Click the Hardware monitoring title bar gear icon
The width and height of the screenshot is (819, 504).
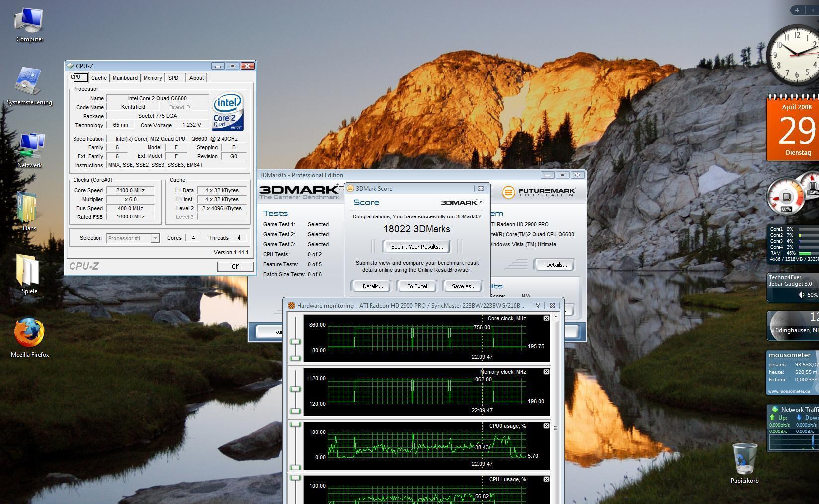coord(291,306)
